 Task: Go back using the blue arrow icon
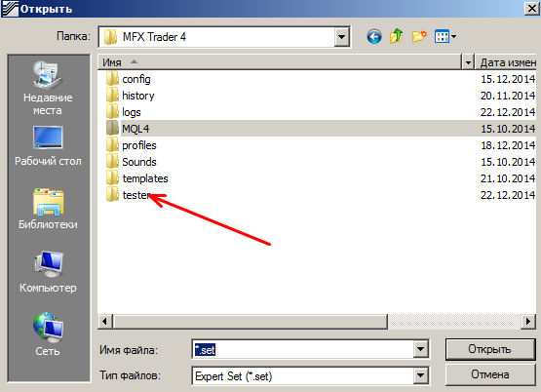coord(374,37)
